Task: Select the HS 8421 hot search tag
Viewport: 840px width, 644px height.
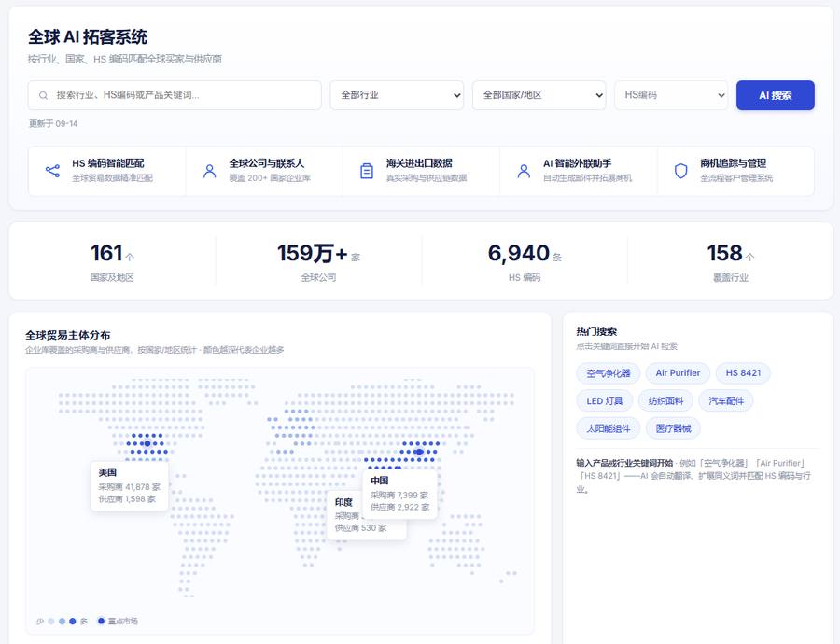Action: [743, 373]
